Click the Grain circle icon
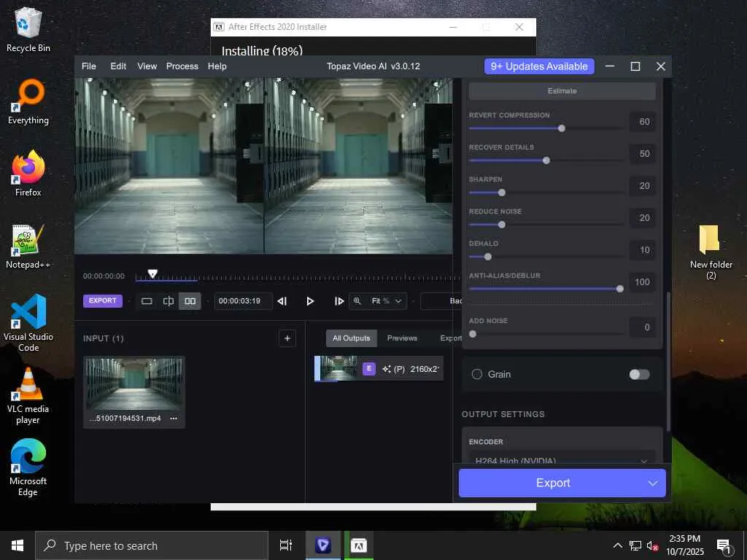 click(x=477, y=374)
